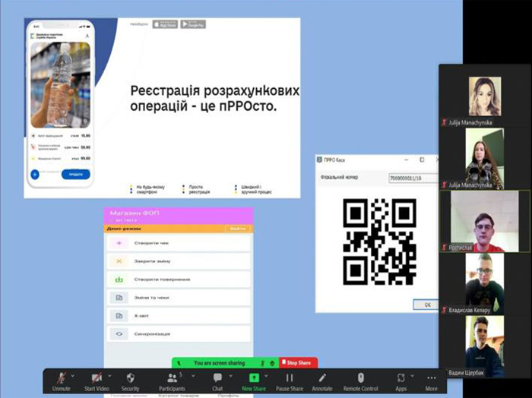Start Video in the Zoom toolbar
Screen dimensions: 532x398
(97, 382)
